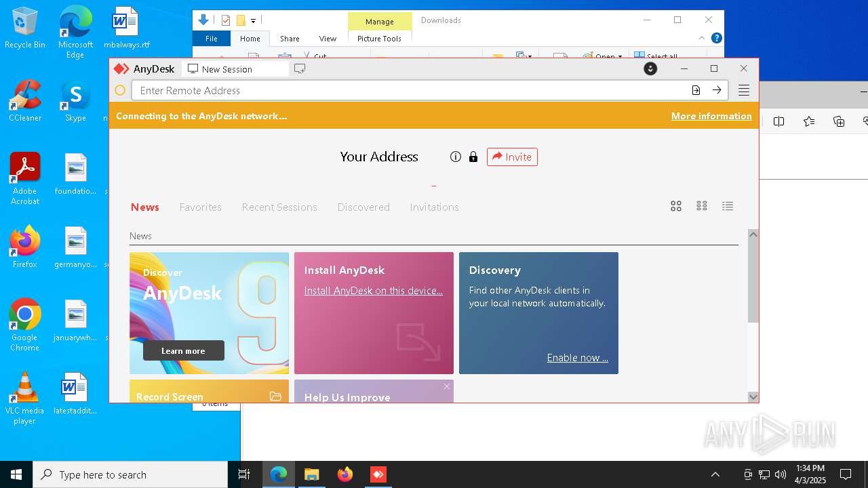Screen dimensions: 868x488
Task: Click the volume icon in system tray
Action: click(x=781, y=474)
